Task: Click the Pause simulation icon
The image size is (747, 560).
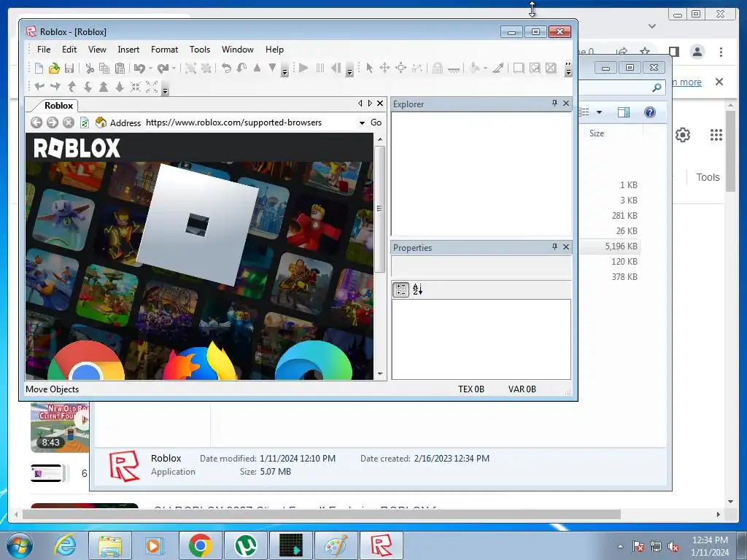Action: 320,68
